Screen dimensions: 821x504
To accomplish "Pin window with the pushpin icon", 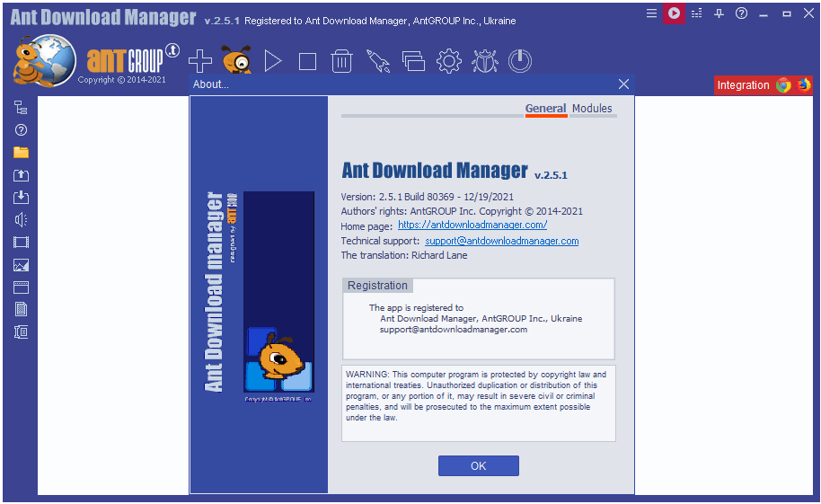I will (719, 13).
